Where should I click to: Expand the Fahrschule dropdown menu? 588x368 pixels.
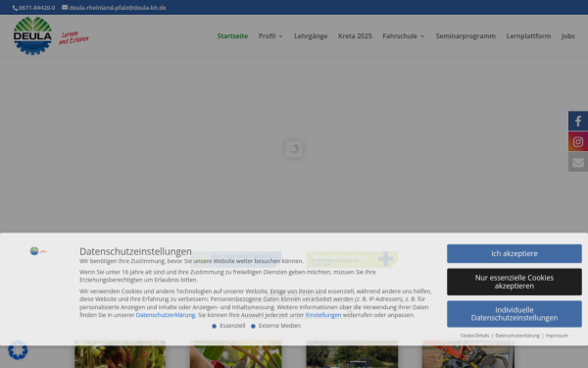pos(404,36)
